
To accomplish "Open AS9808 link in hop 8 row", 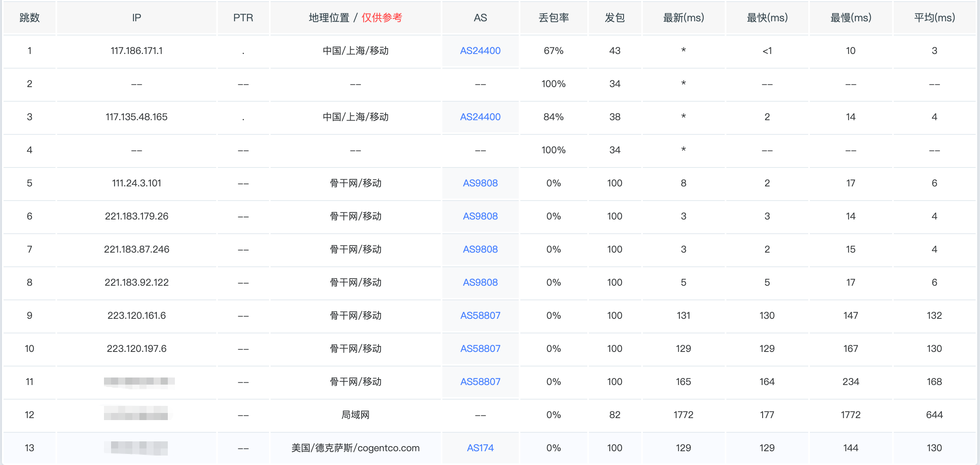I will click(x=480, y=283).
